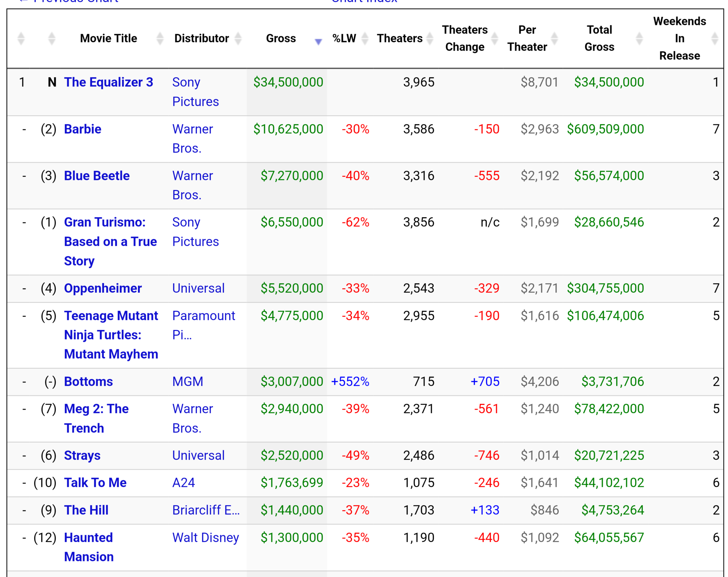Sort by Total Gross arrows

[x=639, y=39]
